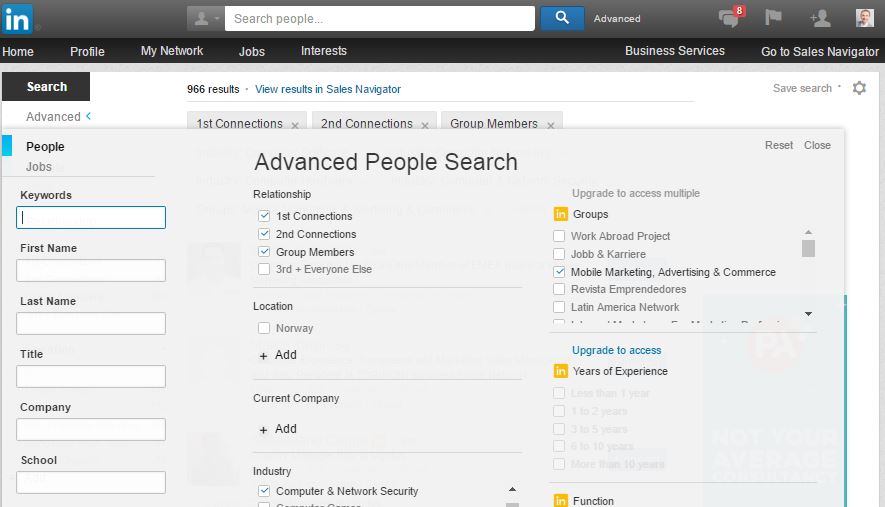The height and width of the screenshot is (507, 885).
Task: Focus the Keywords input field
Action: (91, 217)
